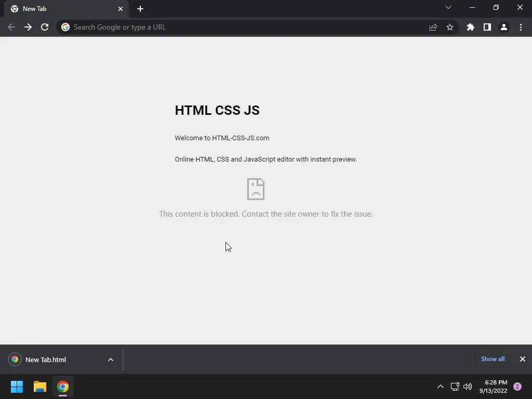Close the Chrome window

coord(520,7)
